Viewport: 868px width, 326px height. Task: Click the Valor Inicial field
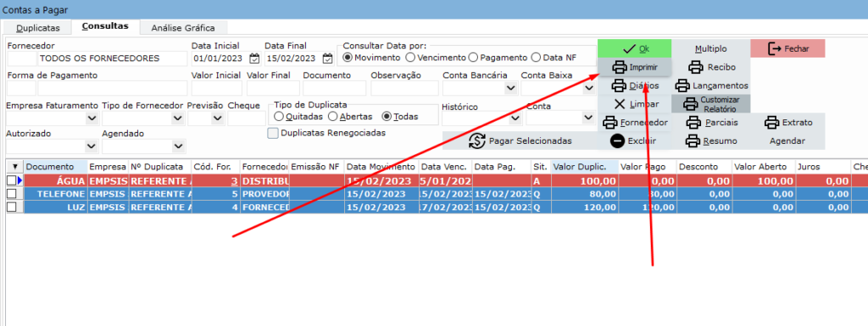[x=217, y=88]
